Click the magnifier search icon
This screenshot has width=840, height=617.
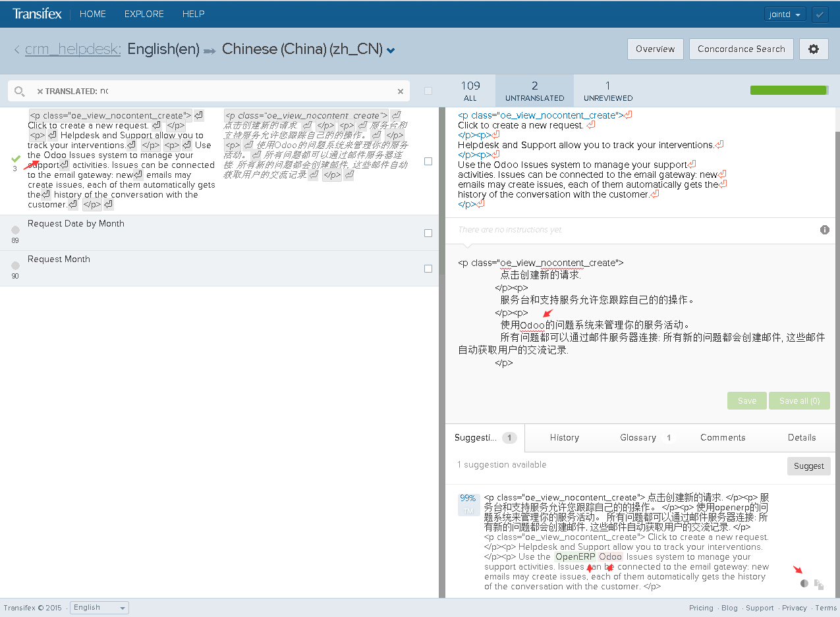click(20, 92)
